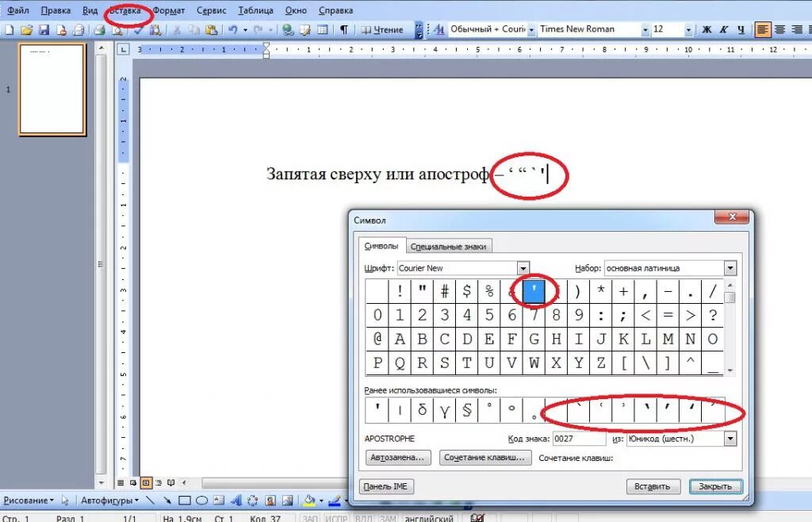Image resolution: width=812 pixels, height=522 pixels.
Task: Select the @ symbol in grid
Action: (377, 339)
